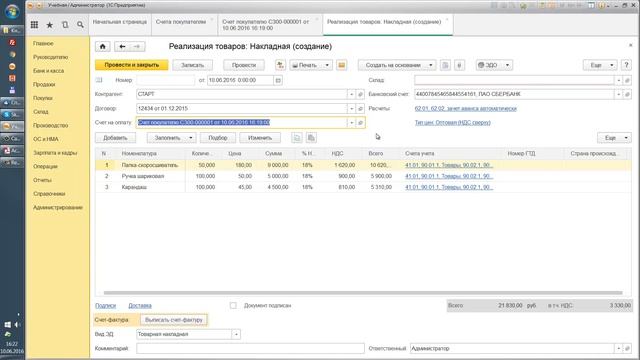640x360 pixels.
Task: Expand Ответственный dropdown arrow
Action: click(x=619, y=349)
